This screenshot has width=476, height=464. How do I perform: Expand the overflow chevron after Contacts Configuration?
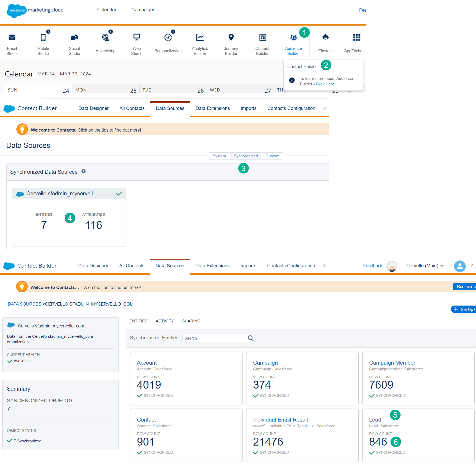[324, 266]
